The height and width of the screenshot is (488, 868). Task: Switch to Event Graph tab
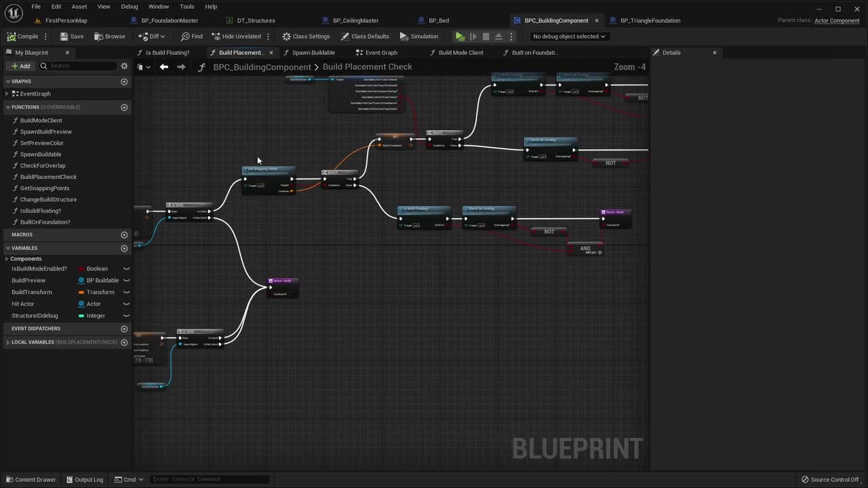point(381,52)
